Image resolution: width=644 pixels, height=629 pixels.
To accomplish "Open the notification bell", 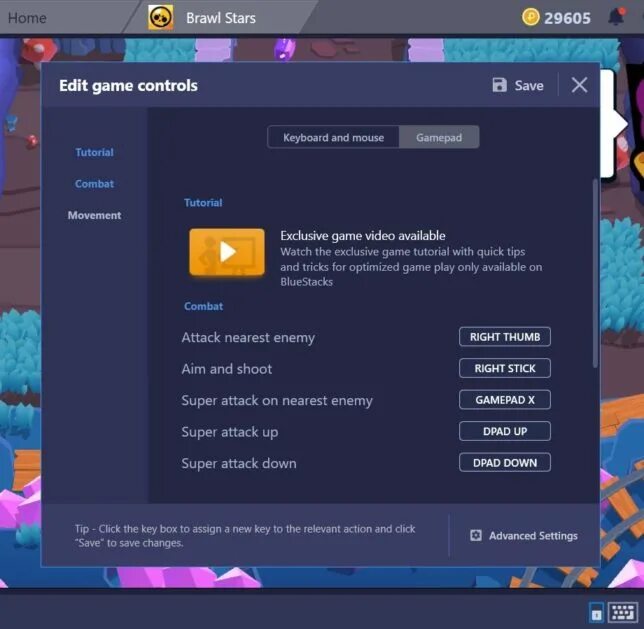I will 616,17.
